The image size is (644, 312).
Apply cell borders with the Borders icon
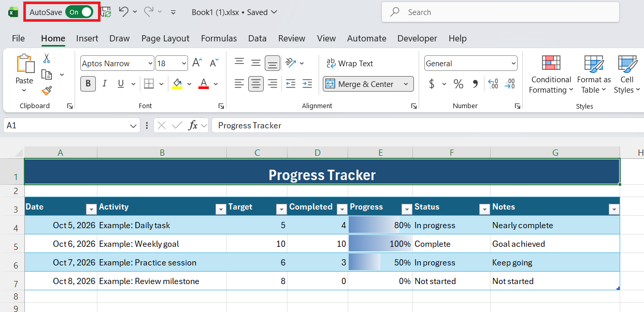click(x=149, y=83)
